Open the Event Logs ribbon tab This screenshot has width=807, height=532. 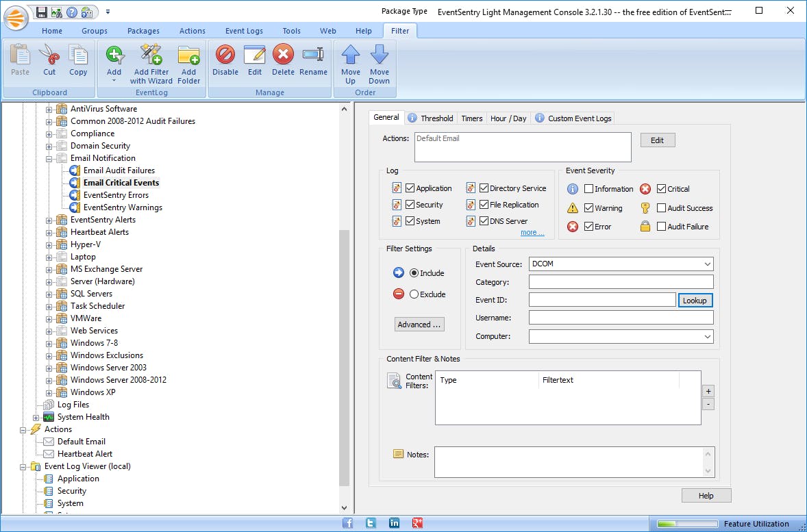244,31
